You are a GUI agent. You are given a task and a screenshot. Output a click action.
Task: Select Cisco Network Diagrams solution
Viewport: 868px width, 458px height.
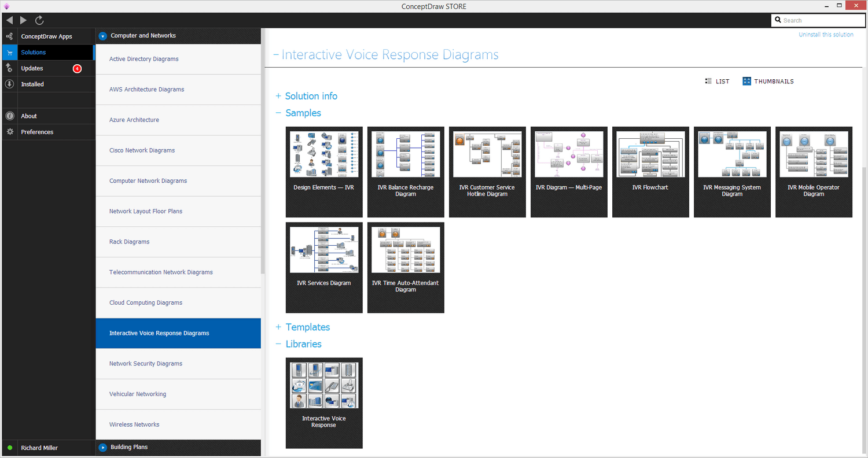178,150
